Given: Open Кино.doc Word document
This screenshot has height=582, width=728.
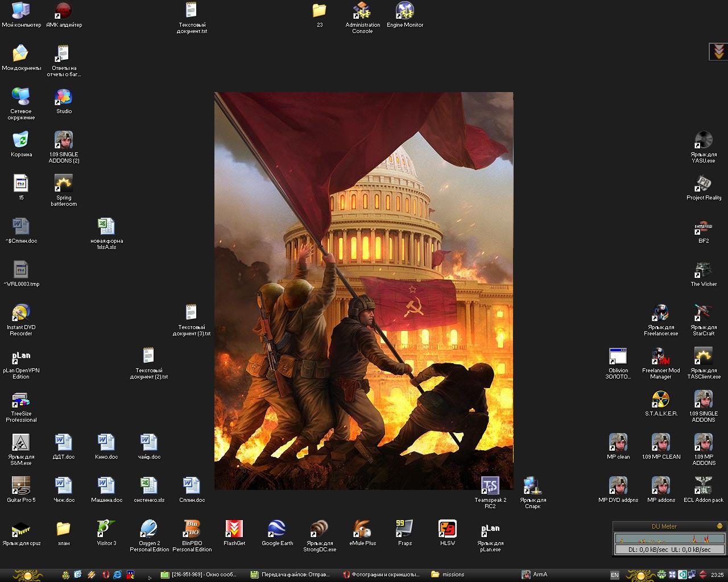Looking at the screenshot, I should (x=106, y=448).
